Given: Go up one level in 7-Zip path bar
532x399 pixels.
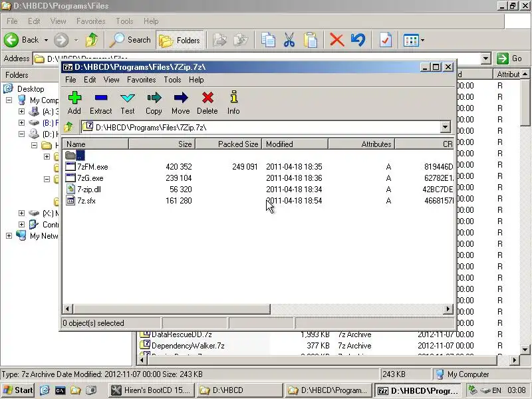Looking at the screenshot, I should (x=69, y=127).
